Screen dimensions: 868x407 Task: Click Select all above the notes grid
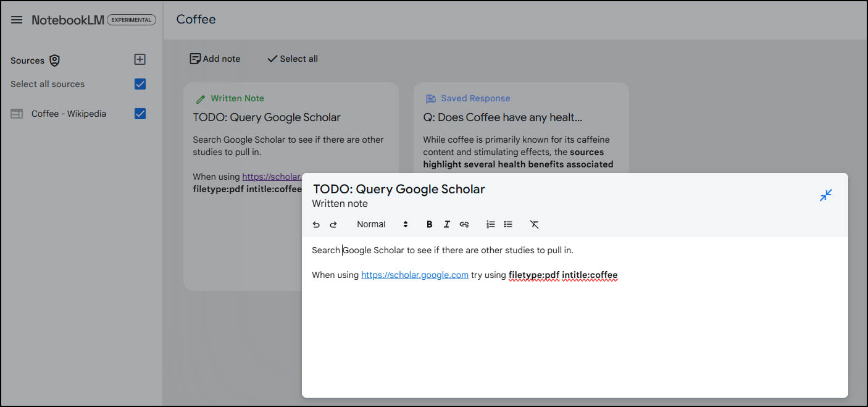point(292,58)
